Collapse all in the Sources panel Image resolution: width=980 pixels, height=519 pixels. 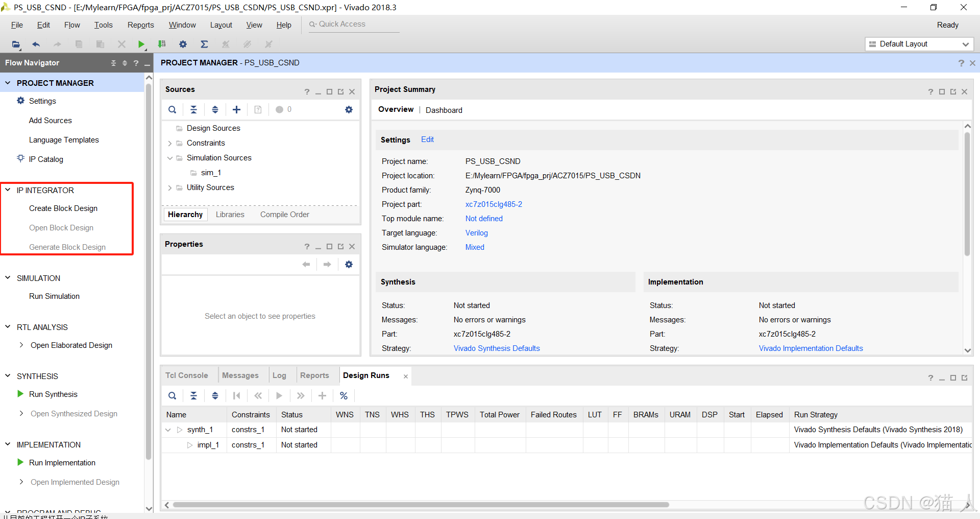pos(193,110)
